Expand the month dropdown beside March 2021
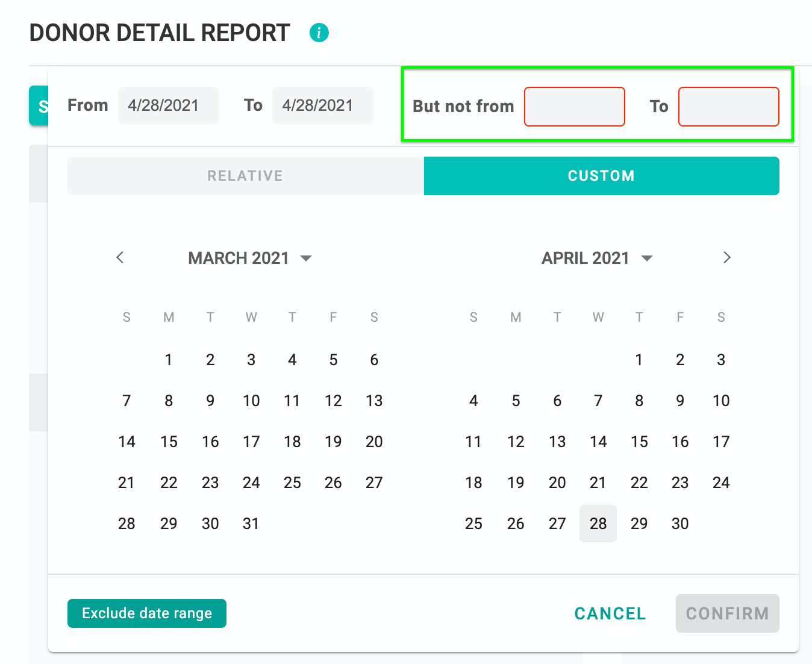The image size is (812, 664). (x=306, y=258)
